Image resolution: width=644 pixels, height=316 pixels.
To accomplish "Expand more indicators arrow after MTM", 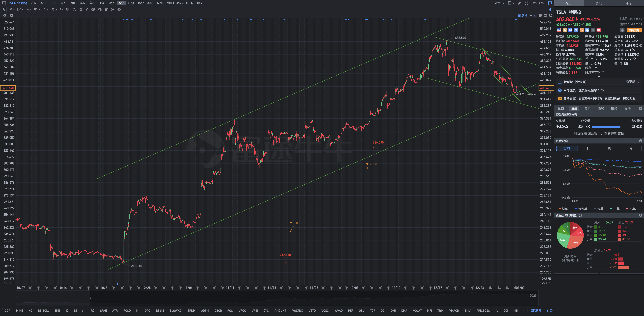I will pos(524,311).
